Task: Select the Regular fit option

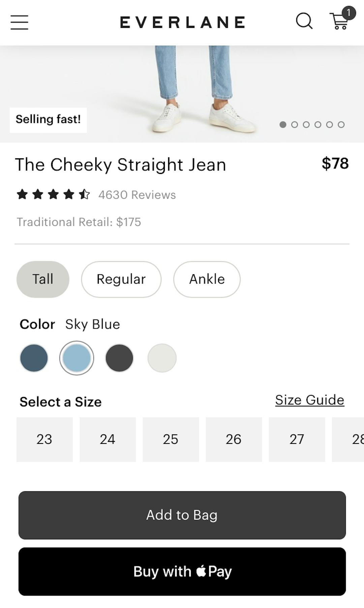Action: point(121,279)
